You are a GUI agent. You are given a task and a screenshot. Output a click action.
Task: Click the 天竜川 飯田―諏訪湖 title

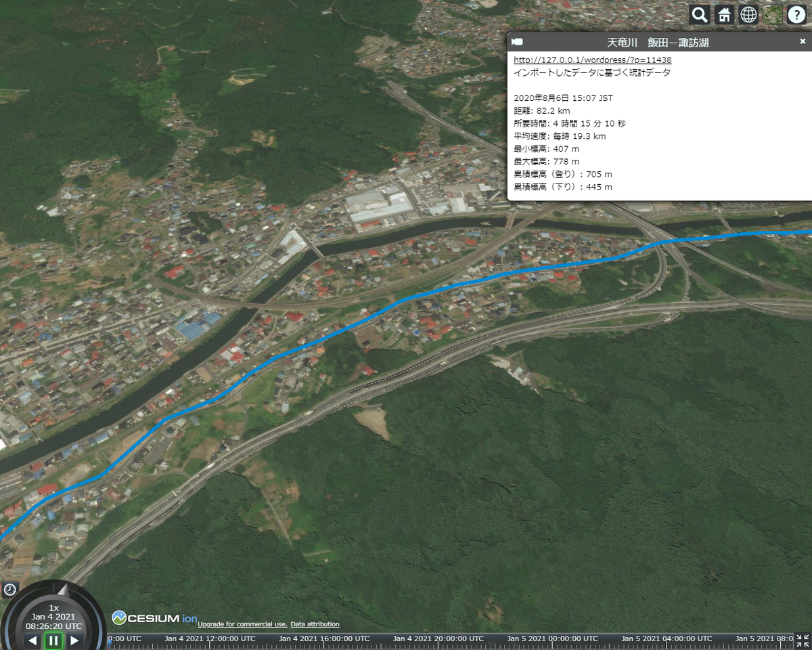pyautogui.click(x=658, y=42)
